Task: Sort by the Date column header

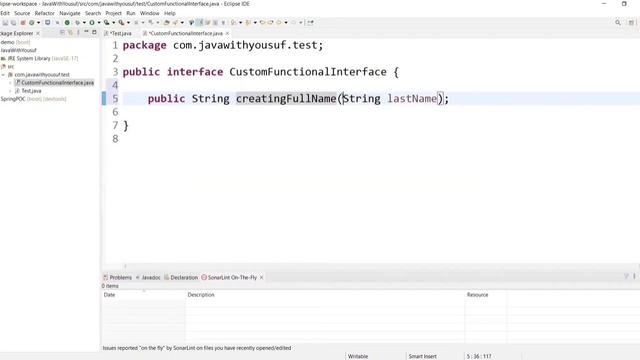Action: tap(143, 295)
